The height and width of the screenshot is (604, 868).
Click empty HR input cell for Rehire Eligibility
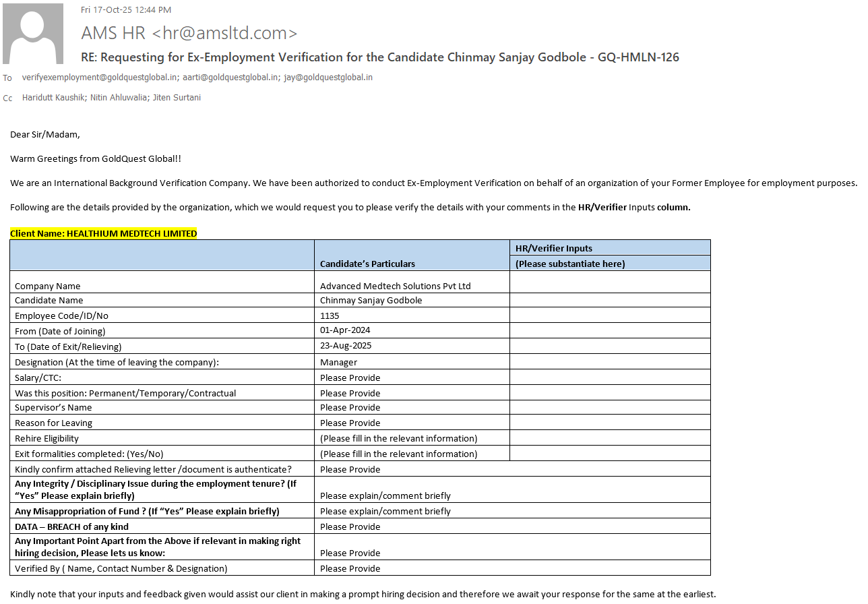tap(610, 437)
